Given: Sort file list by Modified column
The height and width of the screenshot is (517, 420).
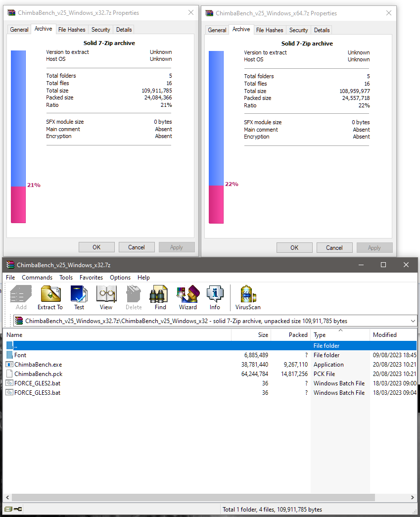Looking at the screenshot, I should click(393, 334).
